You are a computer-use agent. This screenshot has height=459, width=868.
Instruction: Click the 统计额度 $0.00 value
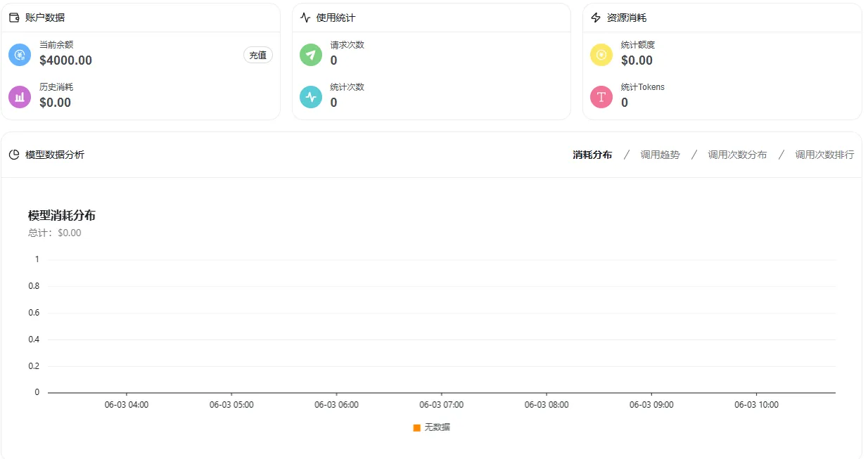click(637, 60)
